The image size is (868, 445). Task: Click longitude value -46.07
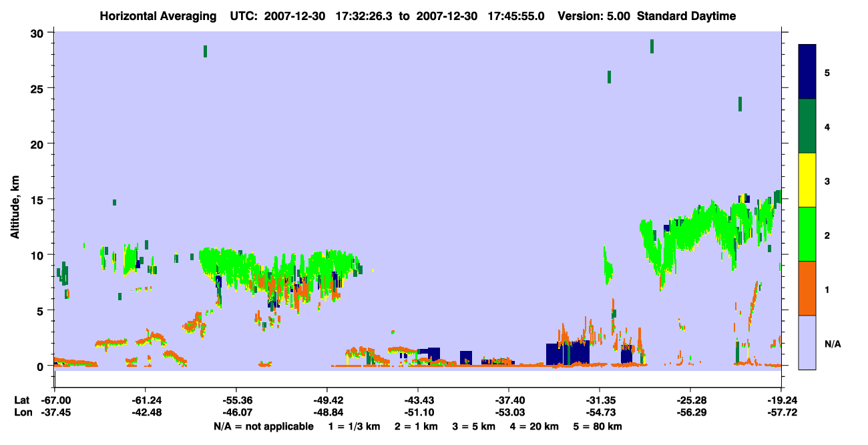[x=236, y=412]
